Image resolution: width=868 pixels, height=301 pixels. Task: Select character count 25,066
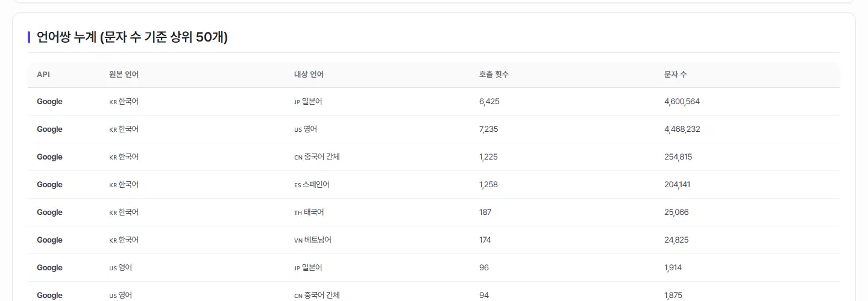point(676,213)
